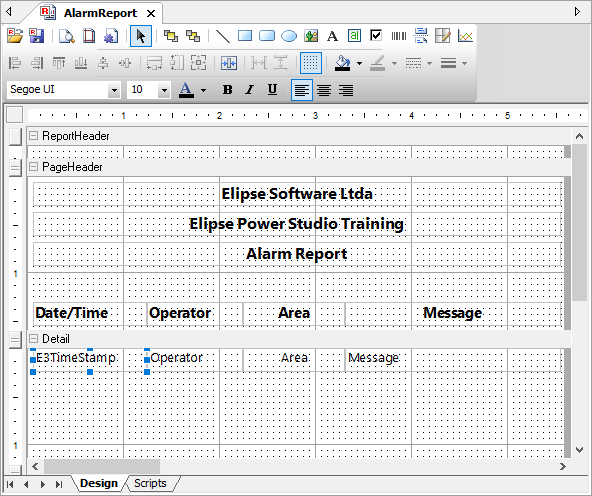Select the Picture insert tool
This screenshot has width=592, height=496.
coord(311,36)
